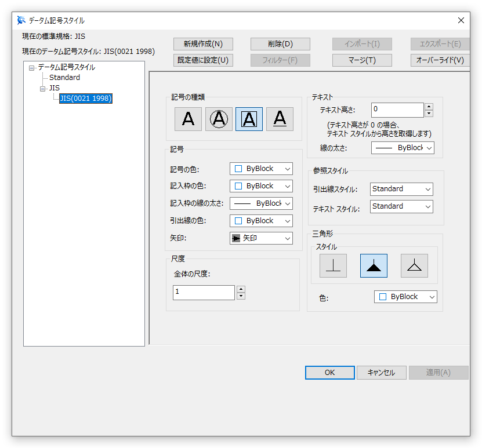Open the 記号の色 ByBlock dropdown
Screen dimensions: 482x448
pyautogui.click(x=261, y=168)
